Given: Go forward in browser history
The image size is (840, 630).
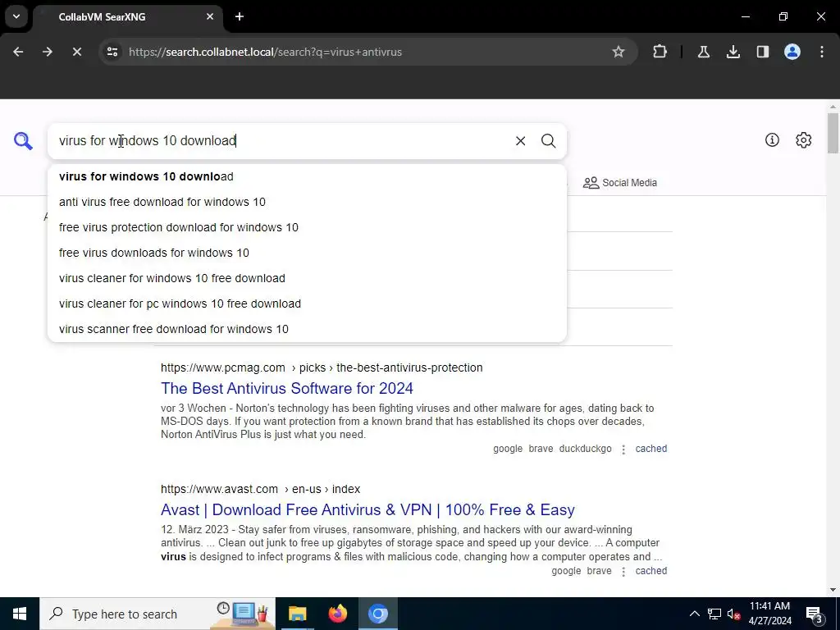Looking at the screenshot, I should pos(48,52).
